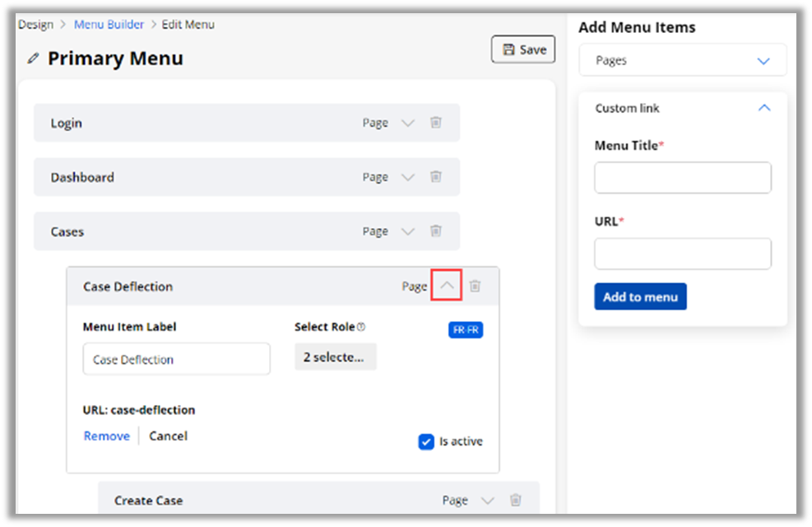
Task: Click pencil icon beside Primary Menu
Action: (33, 58)
